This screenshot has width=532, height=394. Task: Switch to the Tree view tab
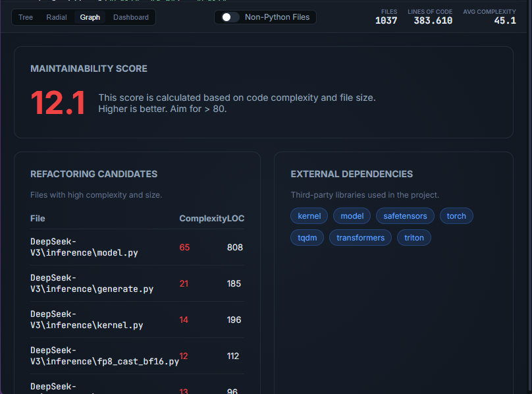click(x=26, y=17)
